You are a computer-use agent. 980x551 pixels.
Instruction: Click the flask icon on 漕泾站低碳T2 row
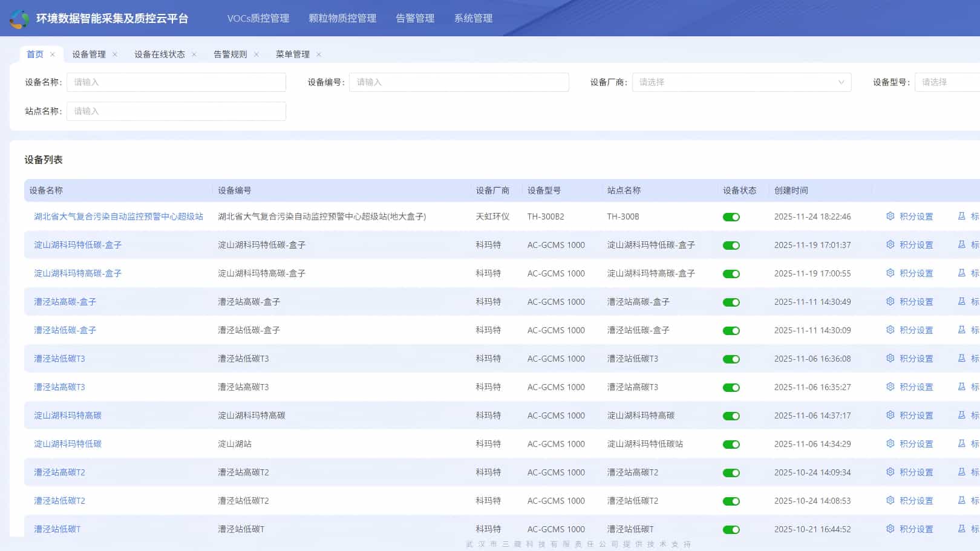coord(962,501)
